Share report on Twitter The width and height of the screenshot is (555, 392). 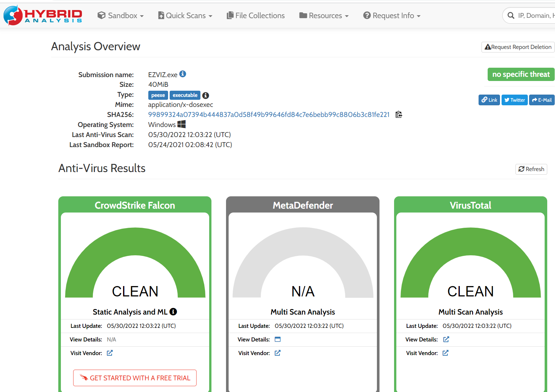515,100
